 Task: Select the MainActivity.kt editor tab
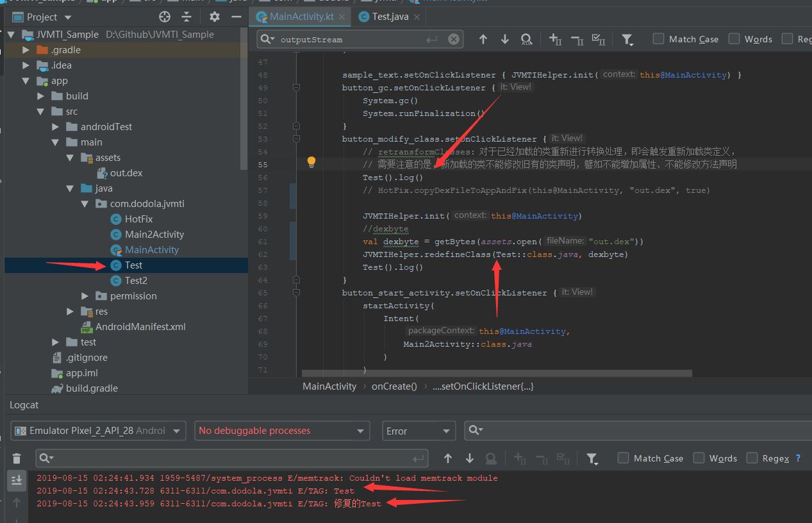click(301, 17)
